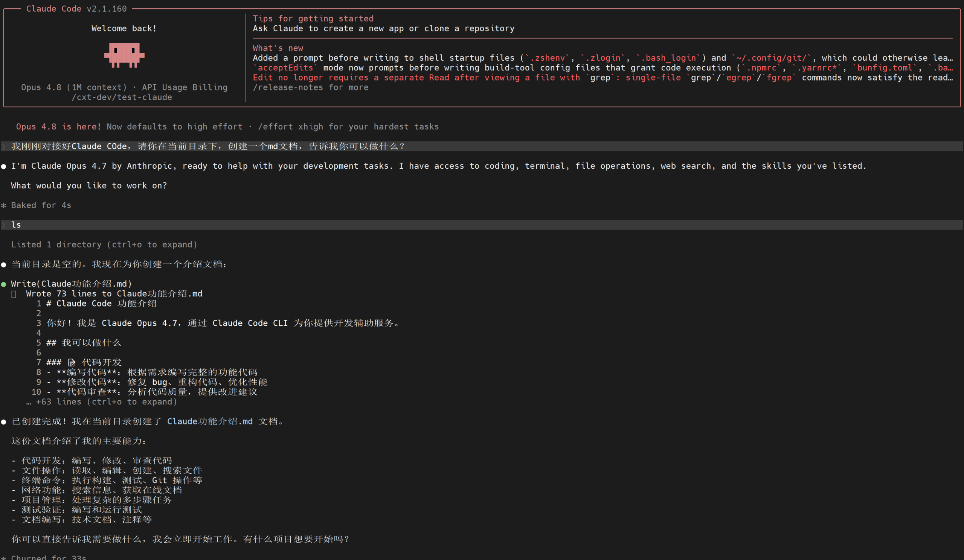The height and width of the screenshot is (560, 964).
Task: Click the 'Write(Claude功能介绍.md)' tool call
Action: pos(72,284)
